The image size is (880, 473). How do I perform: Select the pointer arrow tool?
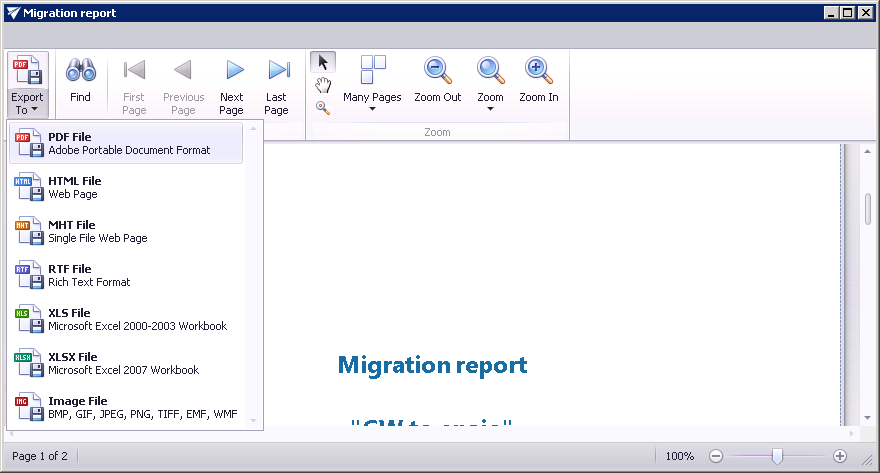click(x=323, y=63)
